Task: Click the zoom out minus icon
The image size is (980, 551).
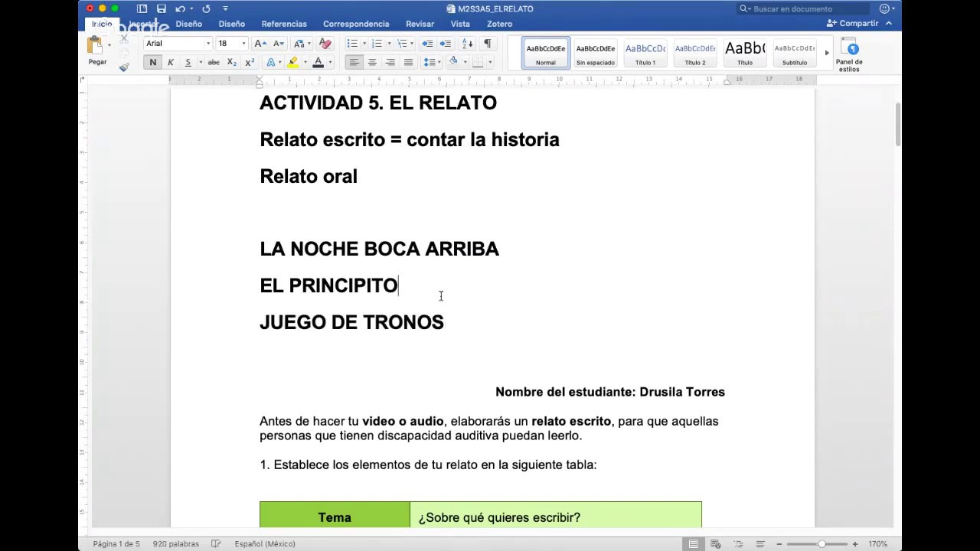Action: point(779,544)
